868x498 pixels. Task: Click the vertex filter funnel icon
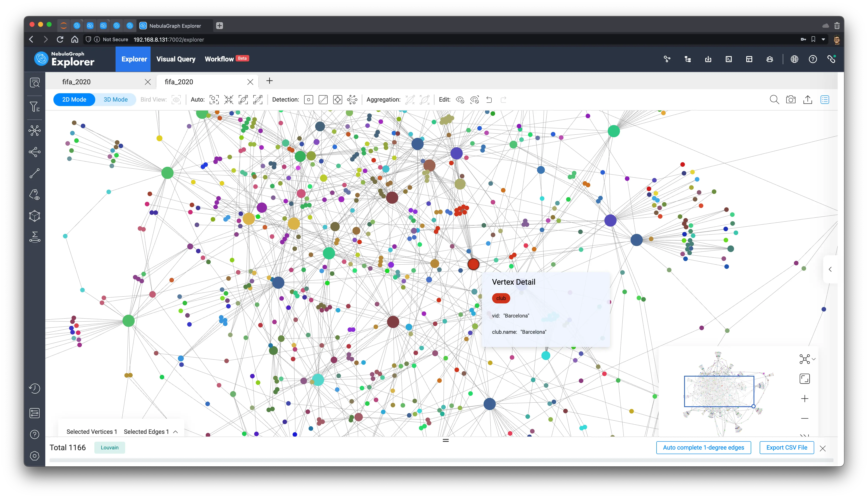coord(35,107)
